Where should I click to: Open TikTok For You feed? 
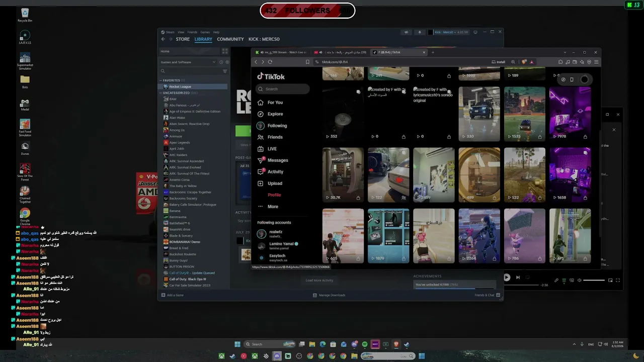click(270, 103)
